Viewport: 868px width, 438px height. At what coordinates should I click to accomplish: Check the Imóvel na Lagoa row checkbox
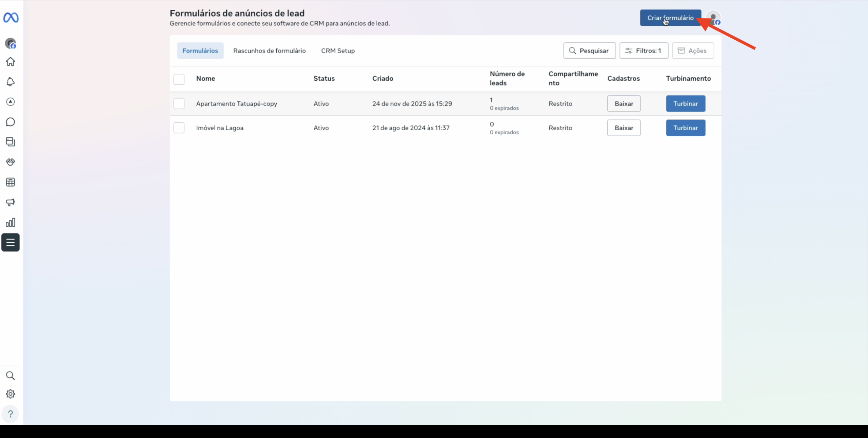(x=179, y=128)
